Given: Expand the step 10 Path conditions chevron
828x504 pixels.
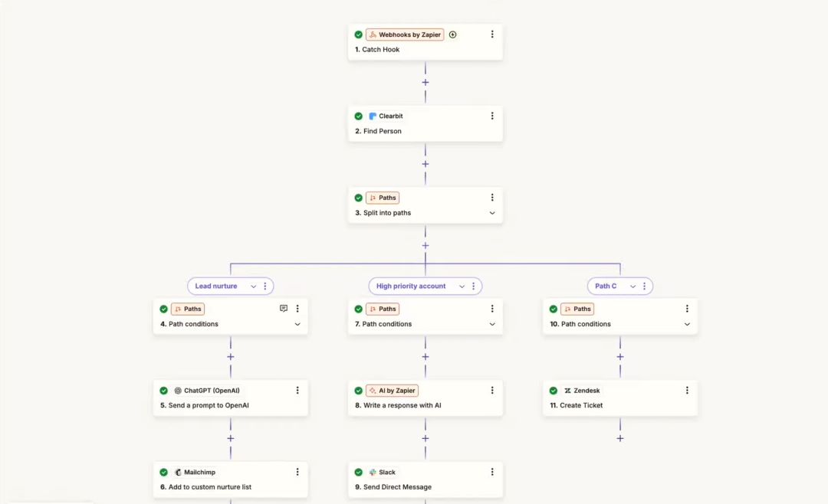Looking at the screenshot, I should (687, 324).
